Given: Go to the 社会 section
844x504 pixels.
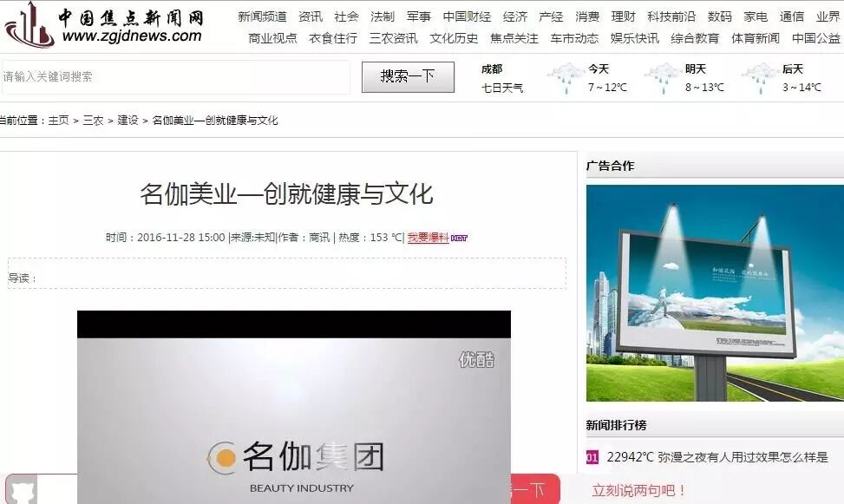Looking at the screenshot, I should click(x=346, y=16).
